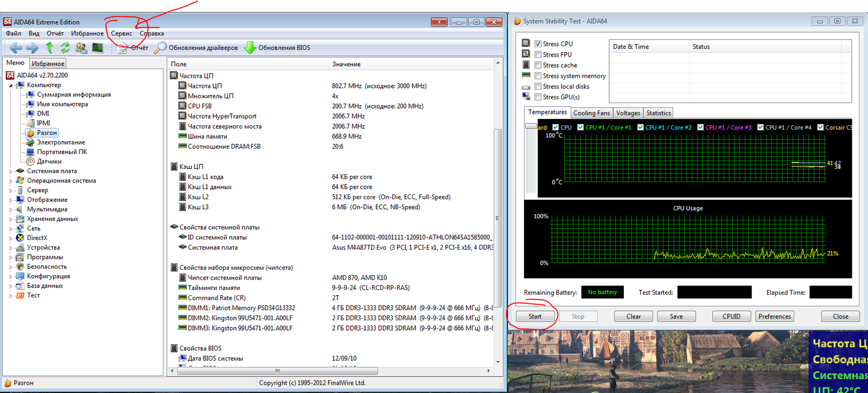Disable the Stress CPU checkbox
Screen dimensions: 868x393
point(538,44)
